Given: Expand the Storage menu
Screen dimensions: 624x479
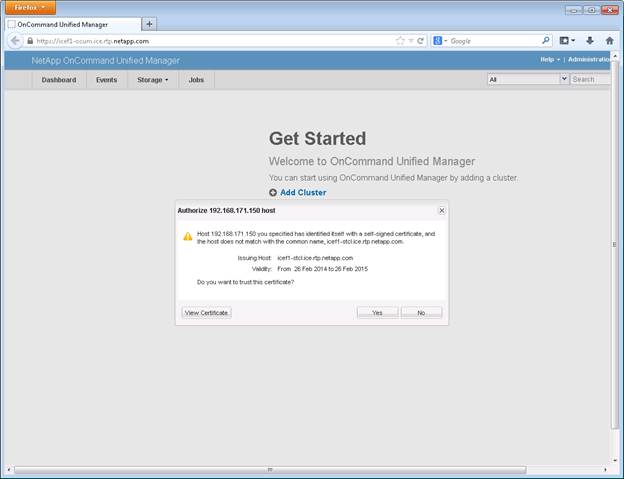Looking at the screenshot, I should coord(152,80).
